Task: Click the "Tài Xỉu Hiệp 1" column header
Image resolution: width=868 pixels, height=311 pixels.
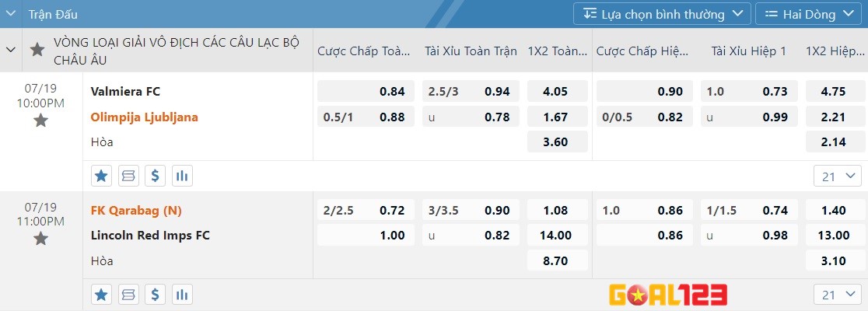Action: pos(748,51)
